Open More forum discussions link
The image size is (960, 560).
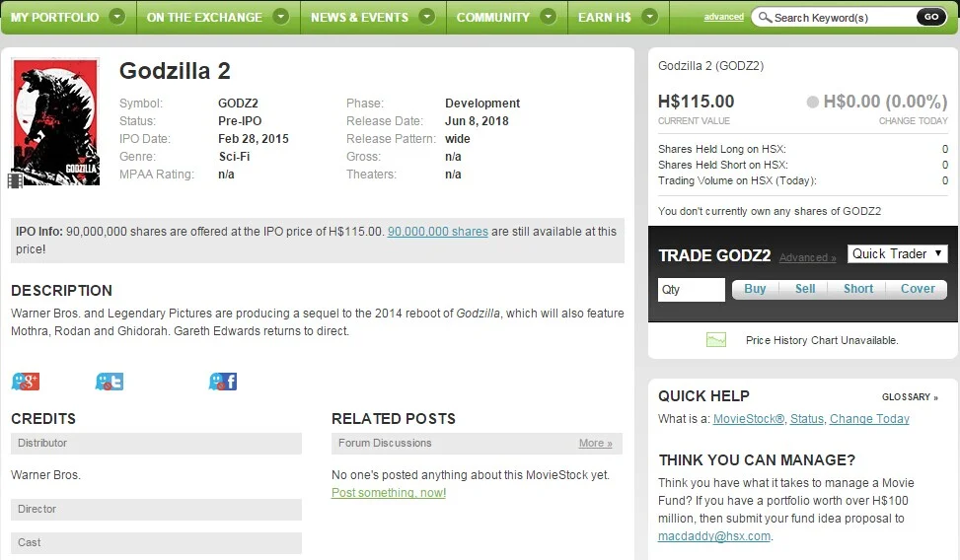click(x=595, y=443)
